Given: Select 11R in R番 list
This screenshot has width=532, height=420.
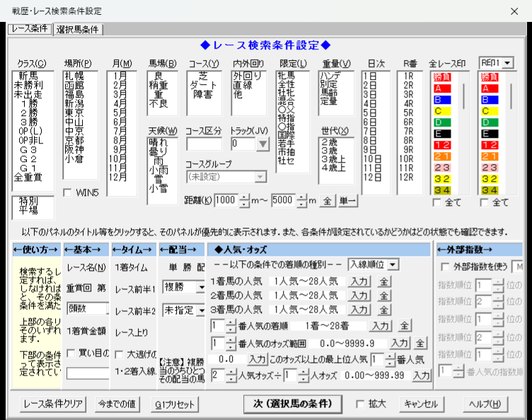Looking at the screenshot, I should point(406,168).
